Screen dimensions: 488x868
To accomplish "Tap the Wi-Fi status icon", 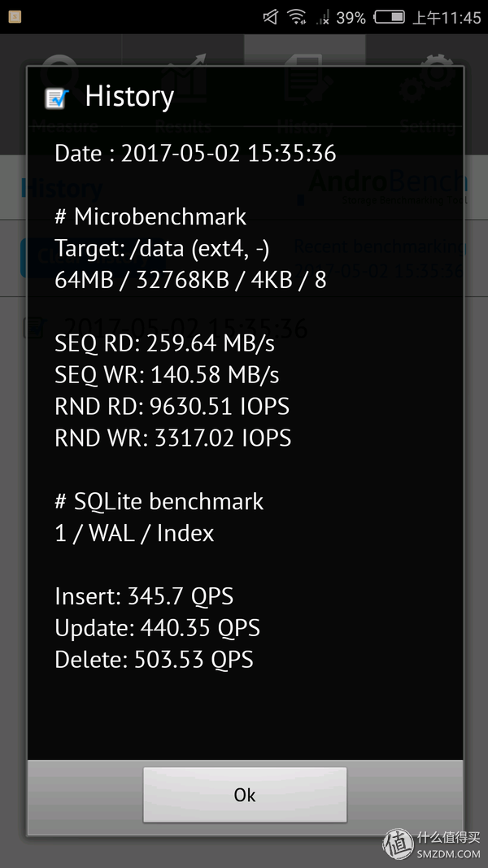I will 297,17.
